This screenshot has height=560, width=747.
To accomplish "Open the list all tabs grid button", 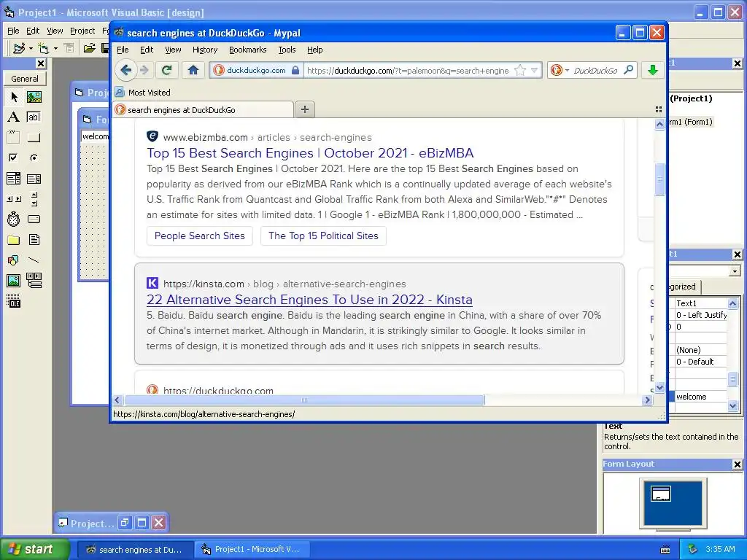I will [659, 109].
